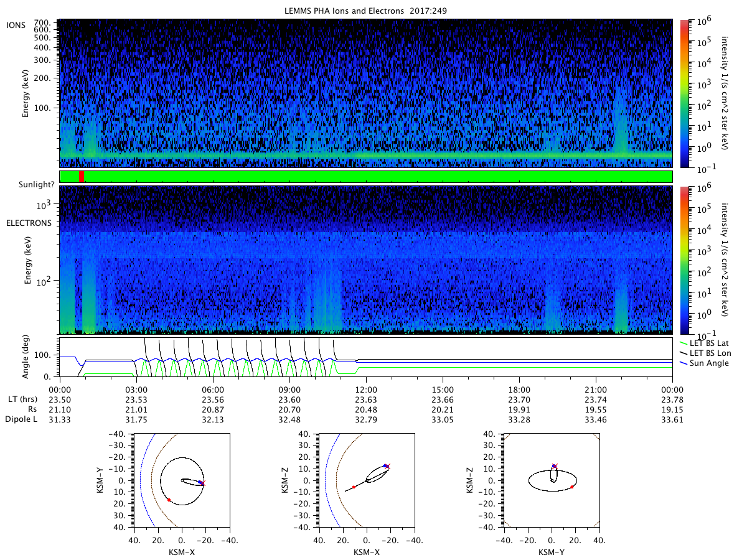The image size is (747, 560).
Task: Click the KSM-Y versus KSM-Z orbit plot
Action: [x=552, y=480]
